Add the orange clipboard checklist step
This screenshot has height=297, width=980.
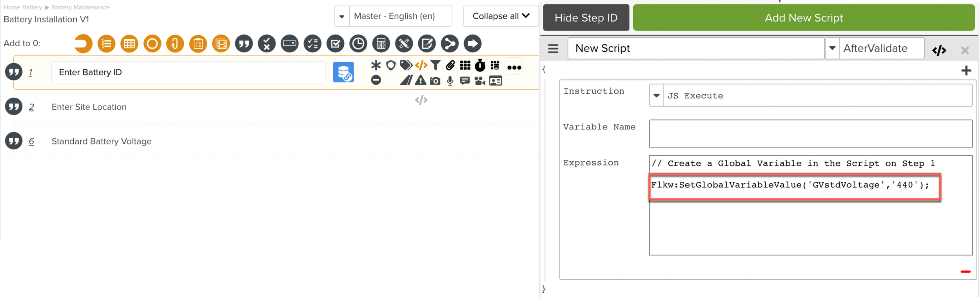(x=198, y=44)
